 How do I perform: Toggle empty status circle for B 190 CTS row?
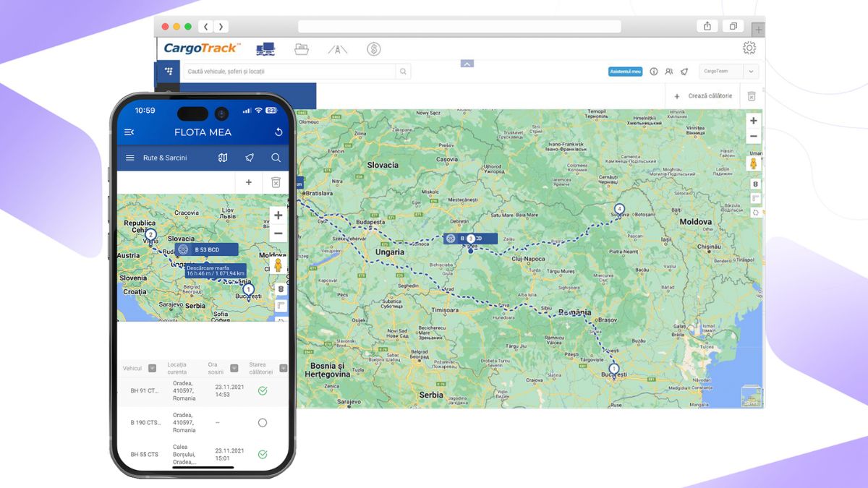[x=263, y=422]
